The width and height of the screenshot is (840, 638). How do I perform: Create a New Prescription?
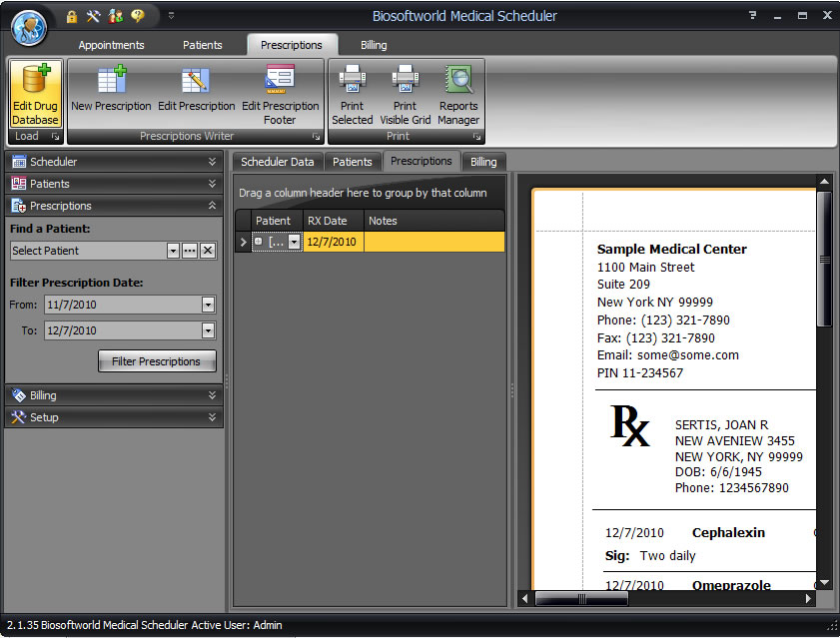pos(112,89)
